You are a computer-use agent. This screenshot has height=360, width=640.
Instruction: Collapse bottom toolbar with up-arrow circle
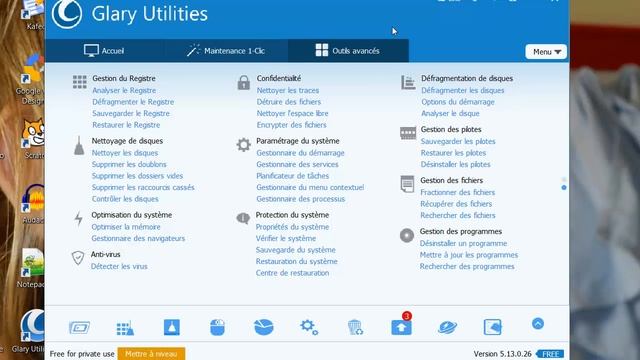[x=538, y=324]
